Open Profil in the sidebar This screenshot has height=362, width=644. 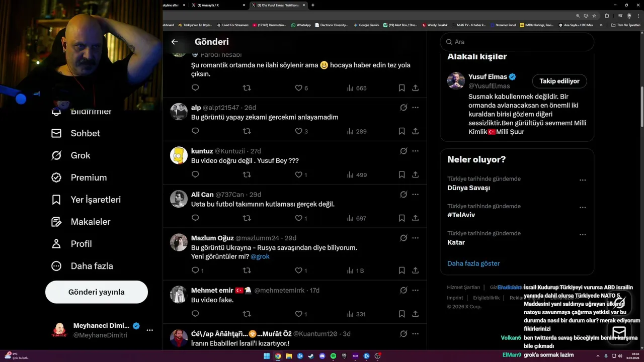[x=71, y=244]
